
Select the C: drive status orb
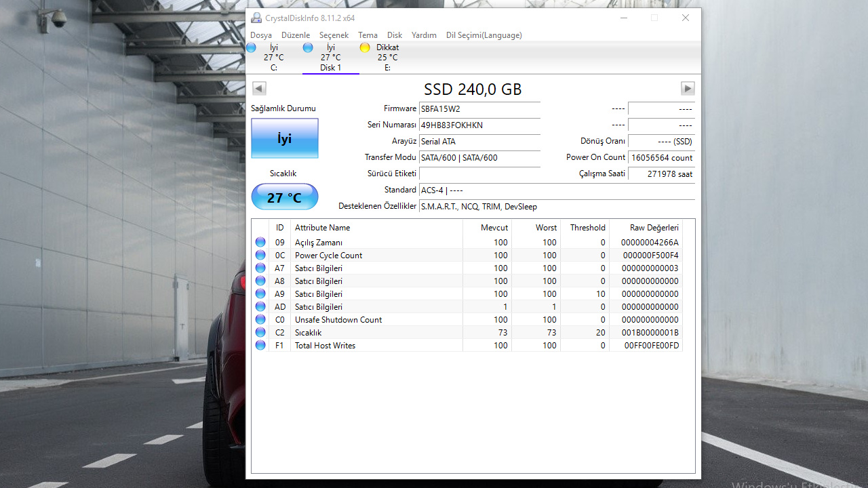[251, 47]
